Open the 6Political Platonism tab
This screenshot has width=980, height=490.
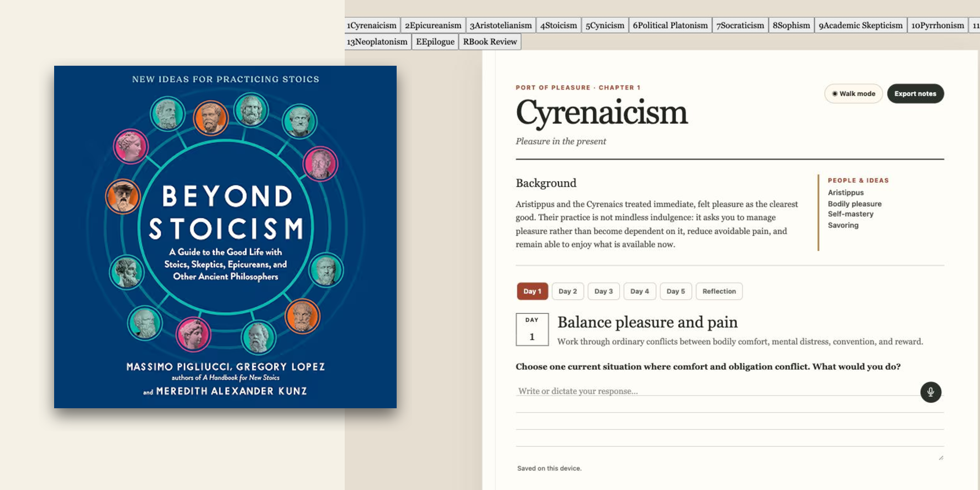click(x=670, y=25)
